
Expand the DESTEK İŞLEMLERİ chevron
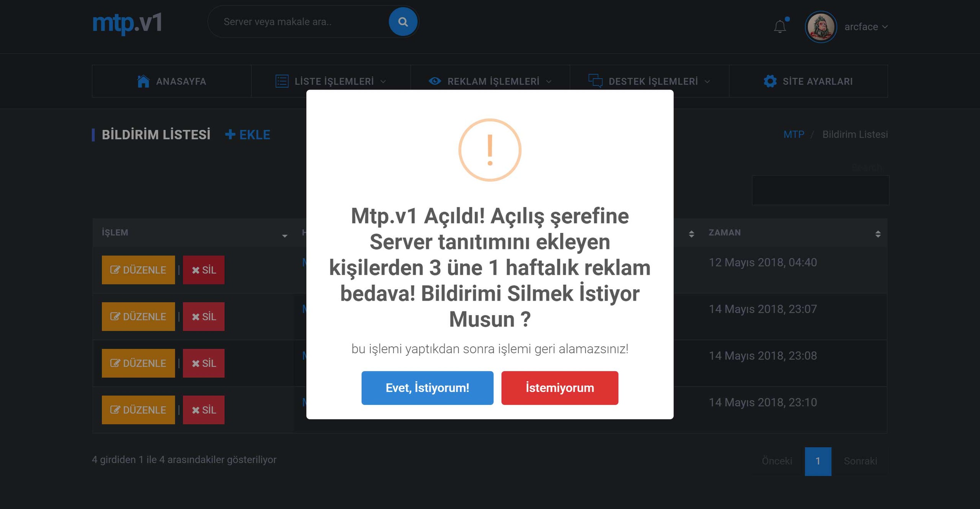point(707,82)
